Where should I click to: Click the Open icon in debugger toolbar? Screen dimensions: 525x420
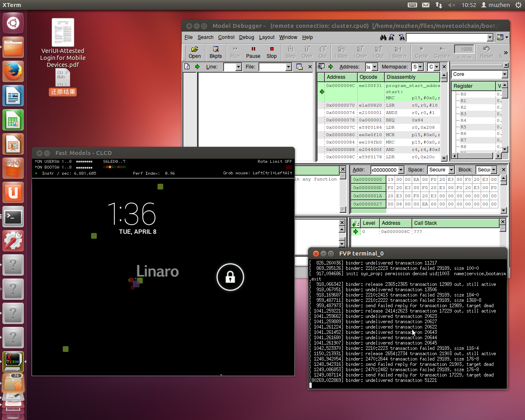(x=195, y=52)
